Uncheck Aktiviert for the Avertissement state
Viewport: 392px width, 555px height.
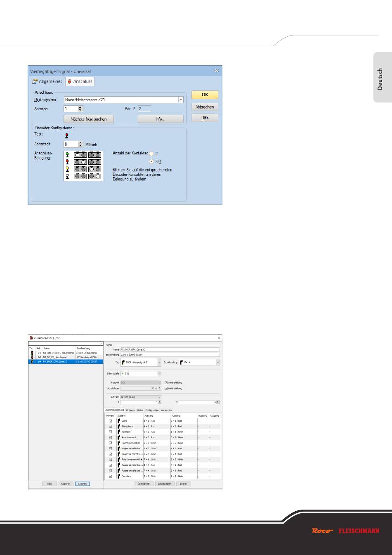[x=110, y=437]
